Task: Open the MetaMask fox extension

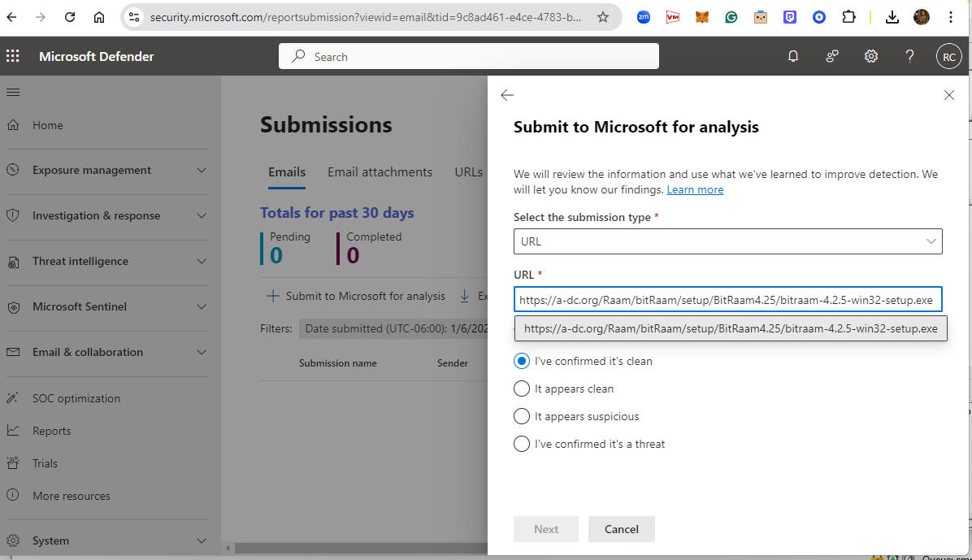Action: point(701,17)
